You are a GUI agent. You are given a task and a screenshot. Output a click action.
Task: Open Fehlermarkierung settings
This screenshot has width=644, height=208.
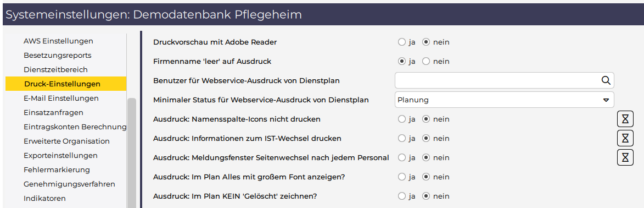click(x=57, y=169)
